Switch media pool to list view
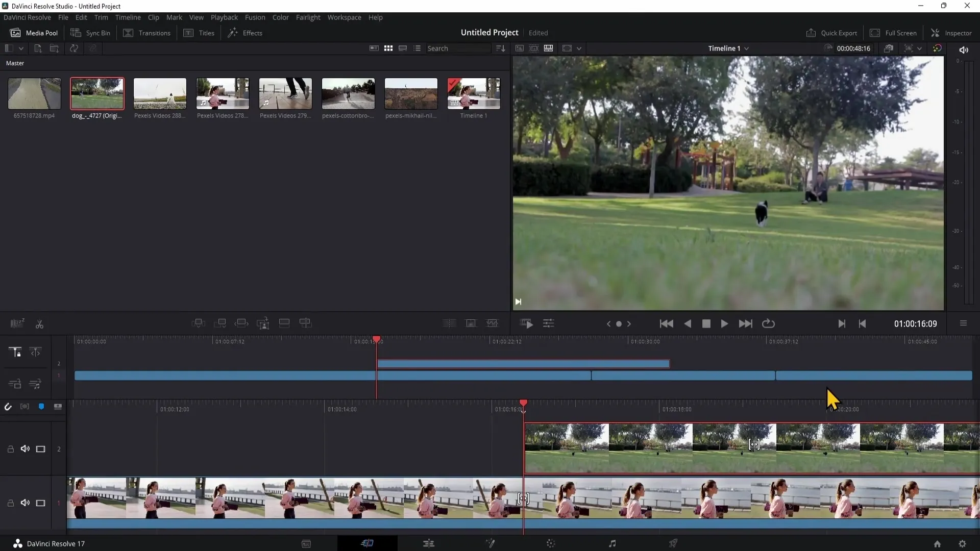This screenshot has width=980, height=551. pos(417,48)
